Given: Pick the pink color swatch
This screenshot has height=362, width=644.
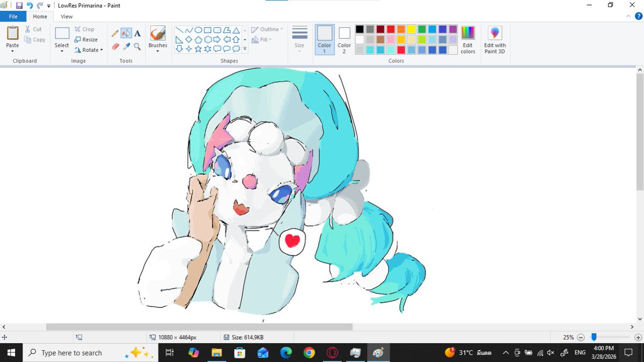Looking at the screenshot, I should 391,40.
